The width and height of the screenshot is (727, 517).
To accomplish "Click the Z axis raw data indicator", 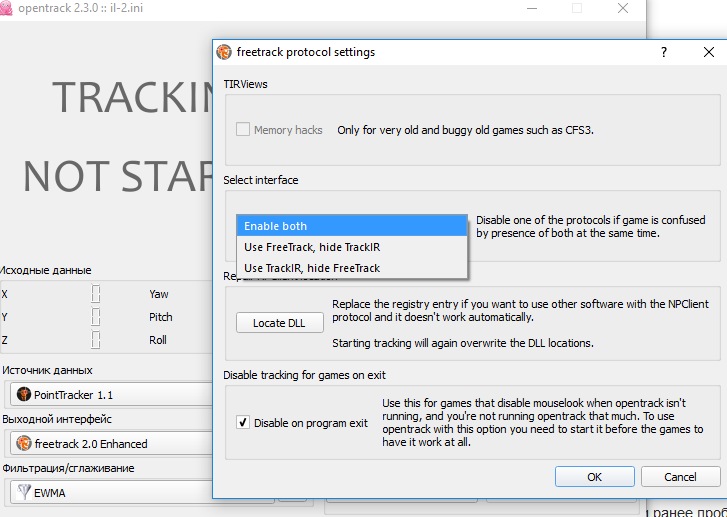I will click(96, 339).
